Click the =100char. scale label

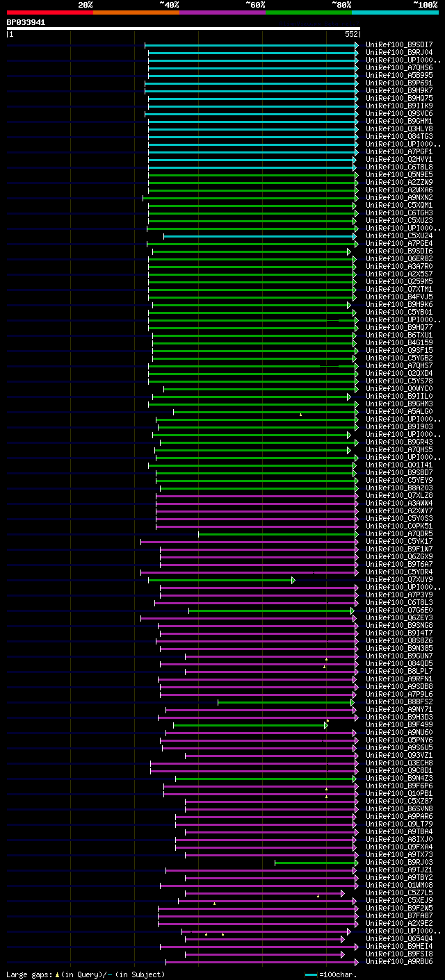point(339,974)
